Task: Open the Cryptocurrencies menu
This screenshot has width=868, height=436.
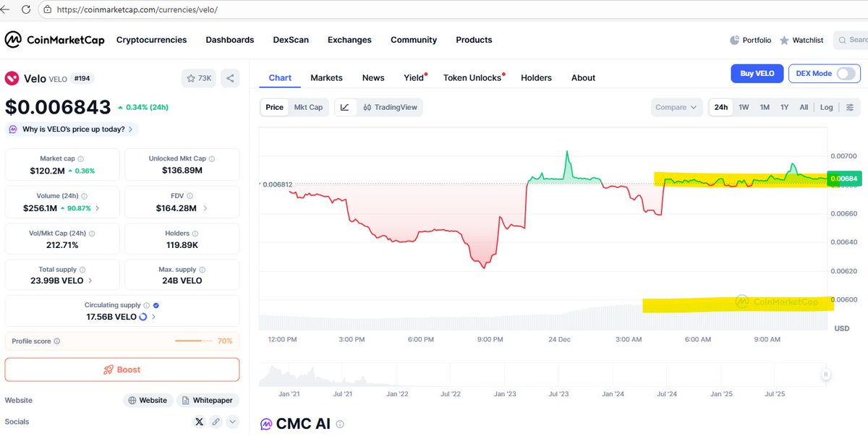Action: click(151, 40)
